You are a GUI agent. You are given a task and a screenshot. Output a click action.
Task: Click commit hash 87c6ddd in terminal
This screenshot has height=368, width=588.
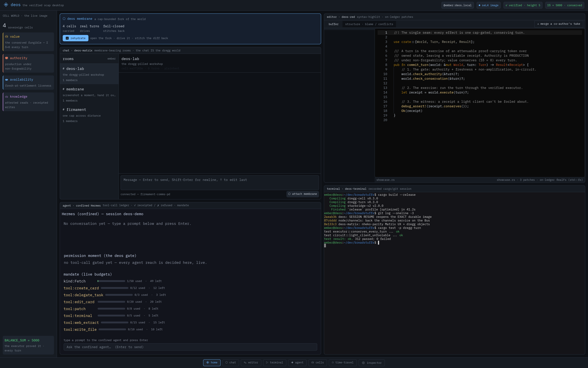(330, 220)
